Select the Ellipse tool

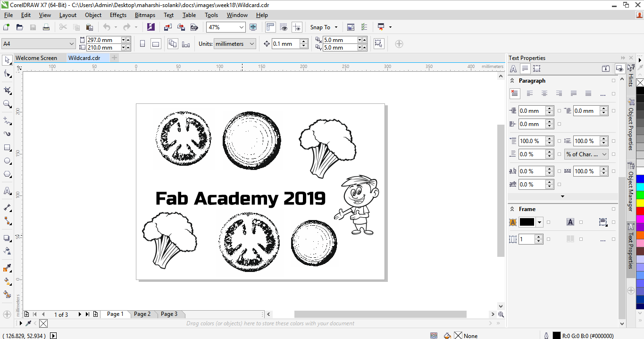tap(7, 161)
